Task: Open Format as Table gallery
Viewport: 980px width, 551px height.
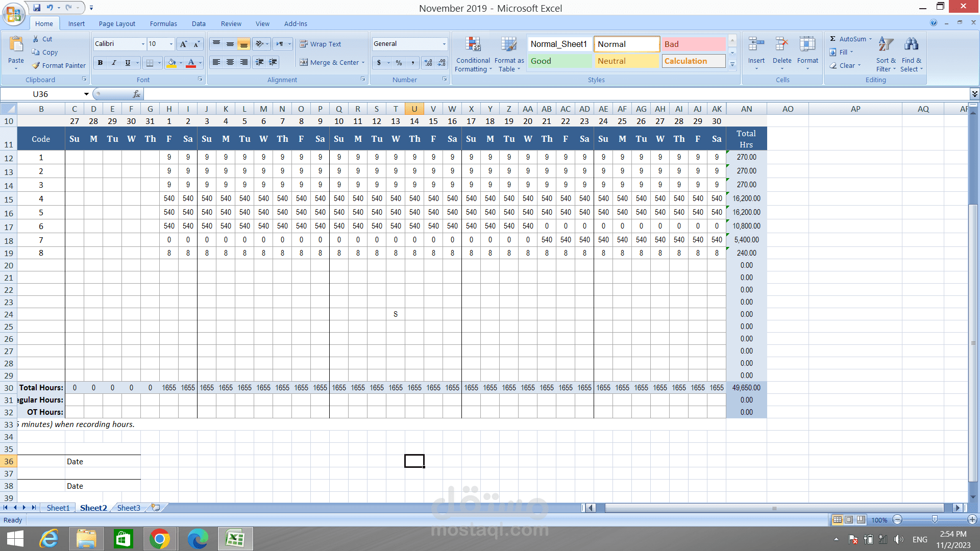Action: (509, 55)
